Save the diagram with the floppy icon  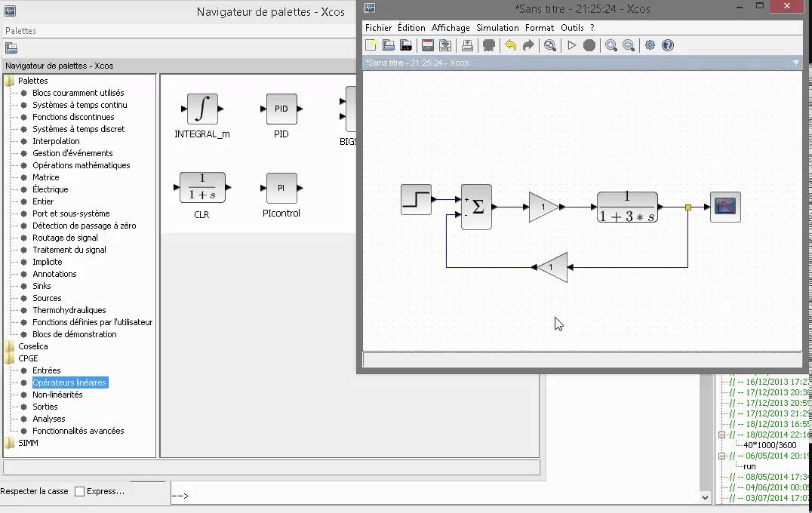(x=428, y=45)
